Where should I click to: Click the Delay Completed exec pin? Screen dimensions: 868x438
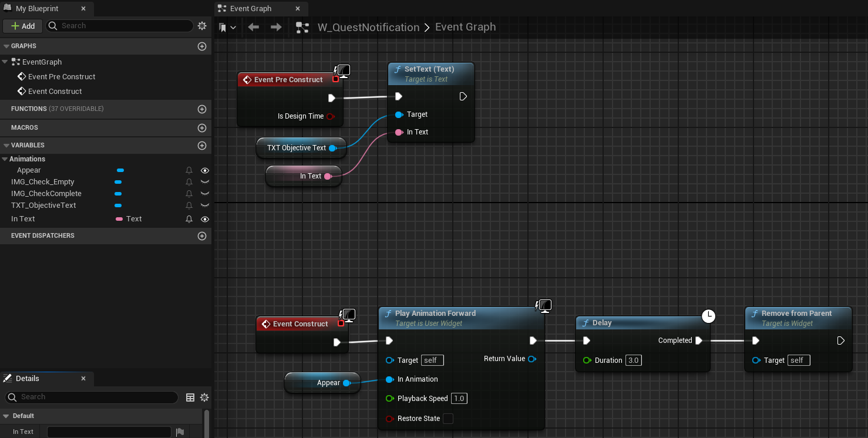pos(698,341)
